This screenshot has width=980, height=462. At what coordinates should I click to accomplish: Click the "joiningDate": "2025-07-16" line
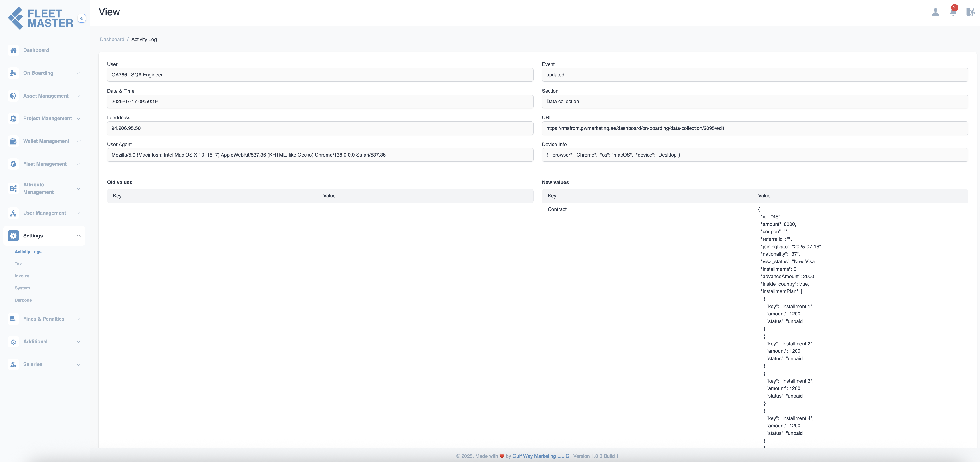[791, 247]
